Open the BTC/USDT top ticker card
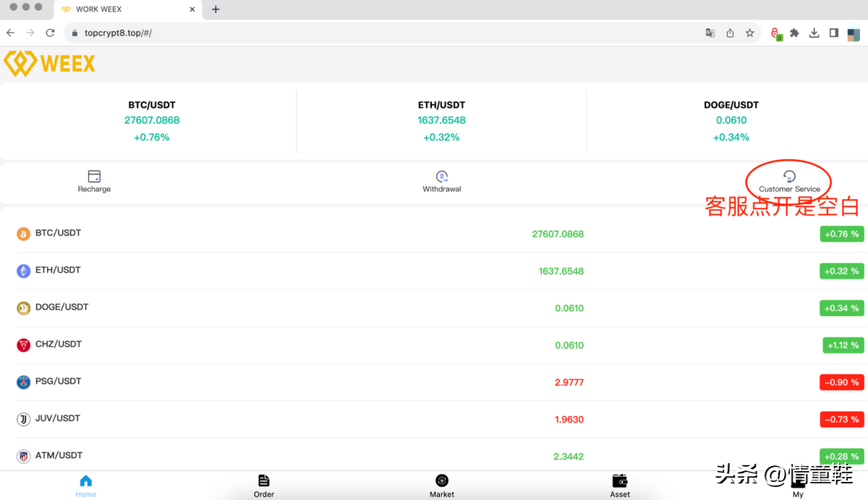This screenshot has height=500, width=868. pyautogui.click(x=152, y=121)
